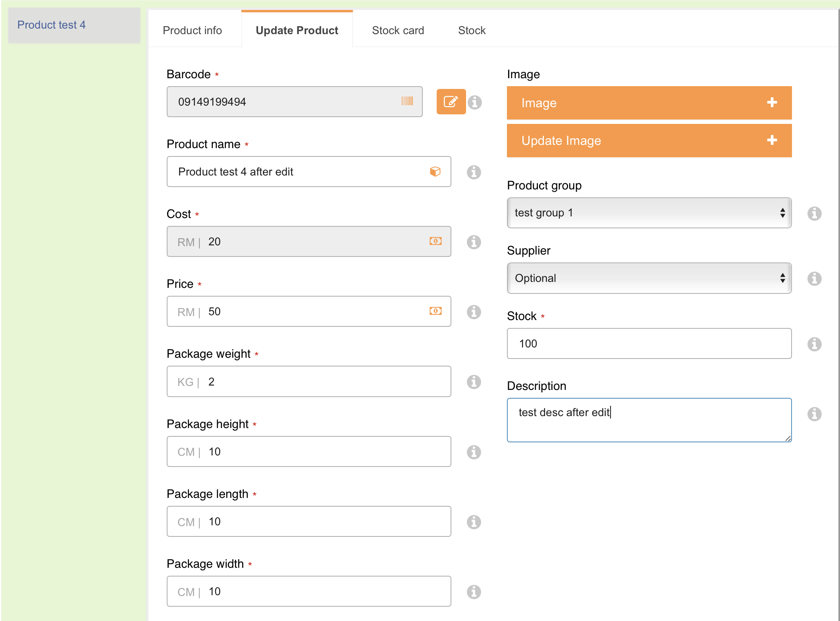The height and width of the screenshot is (621, 840).
Task: Open the Supplier dropdown
Action: pyautogui.click(x=649, y=278)
